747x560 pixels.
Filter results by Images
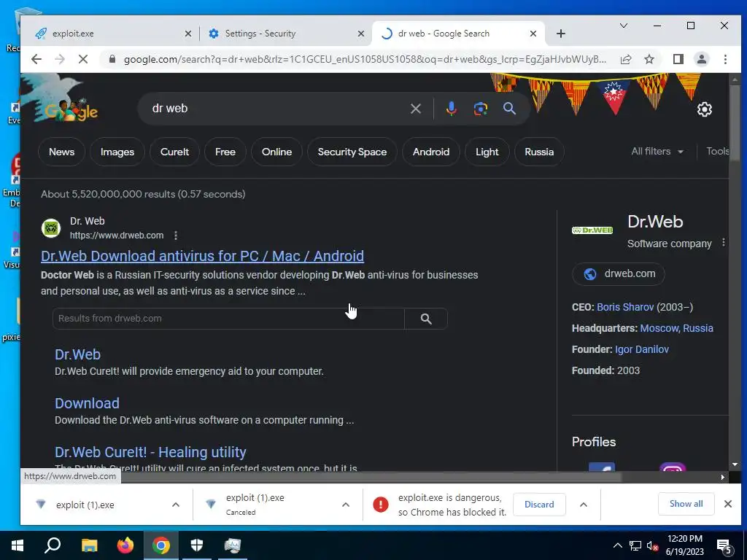click(x=117, y=152)
